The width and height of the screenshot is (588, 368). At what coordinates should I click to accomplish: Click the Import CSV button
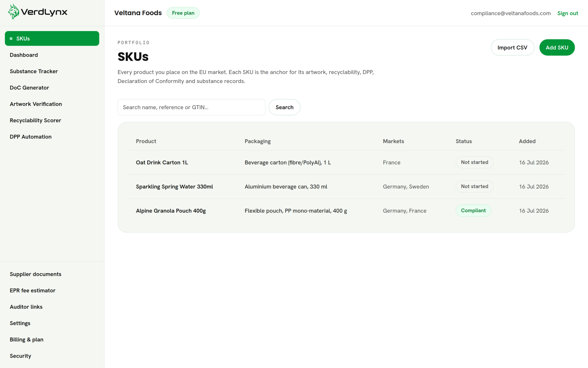[512, 47]
